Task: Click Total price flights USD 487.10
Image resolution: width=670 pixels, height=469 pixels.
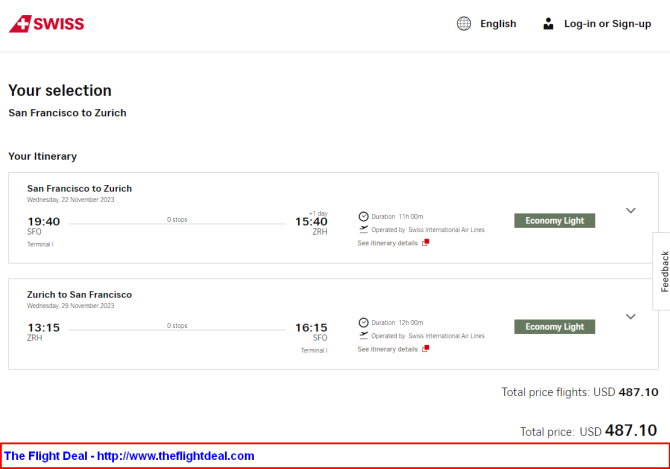Action: 580,392
